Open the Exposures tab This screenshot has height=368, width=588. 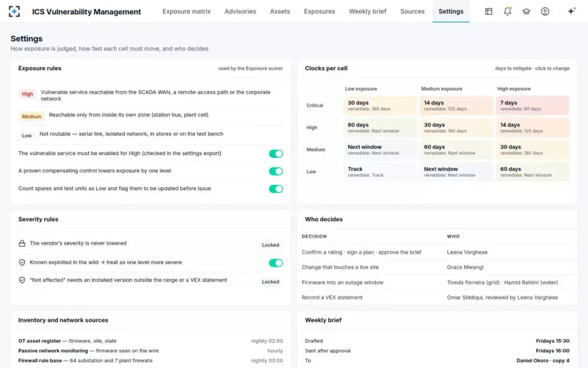319,11
